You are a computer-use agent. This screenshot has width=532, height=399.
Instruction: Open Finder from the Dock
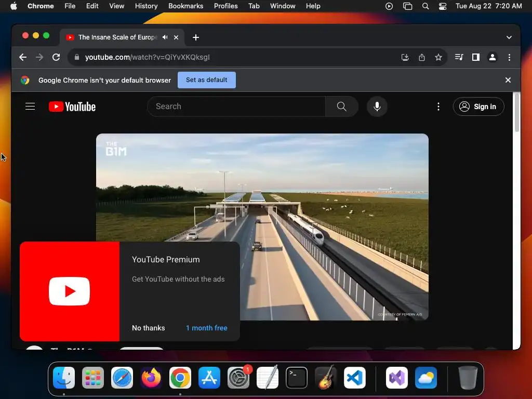(64, 378)
